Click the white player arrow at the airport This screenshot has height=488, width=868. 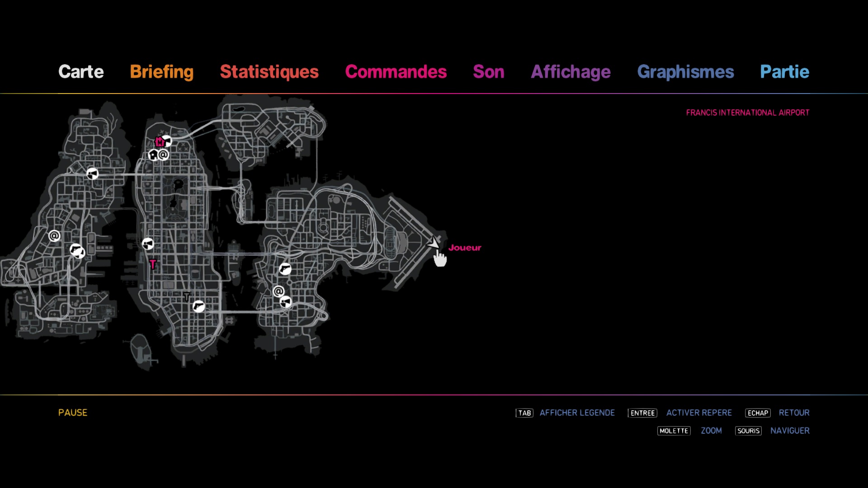[433, 243]
